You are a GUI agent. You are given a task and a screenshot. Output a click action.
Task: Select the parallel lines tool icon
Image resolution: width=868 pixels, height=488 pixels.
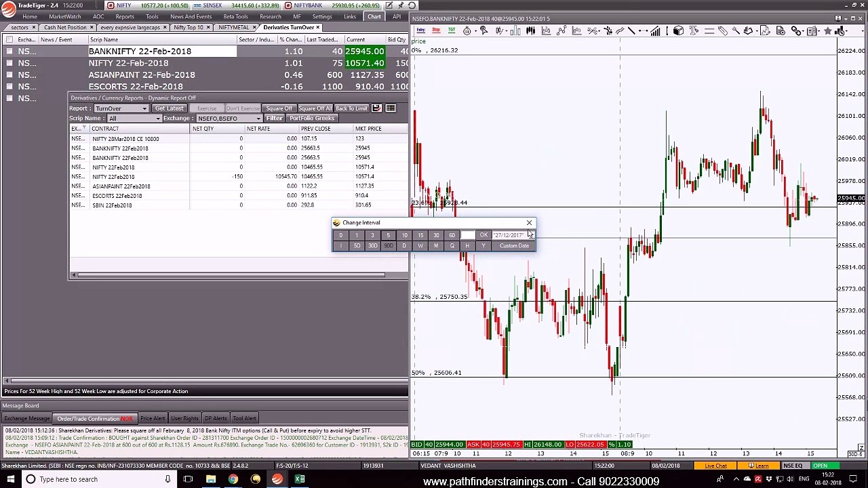(709, 30)
